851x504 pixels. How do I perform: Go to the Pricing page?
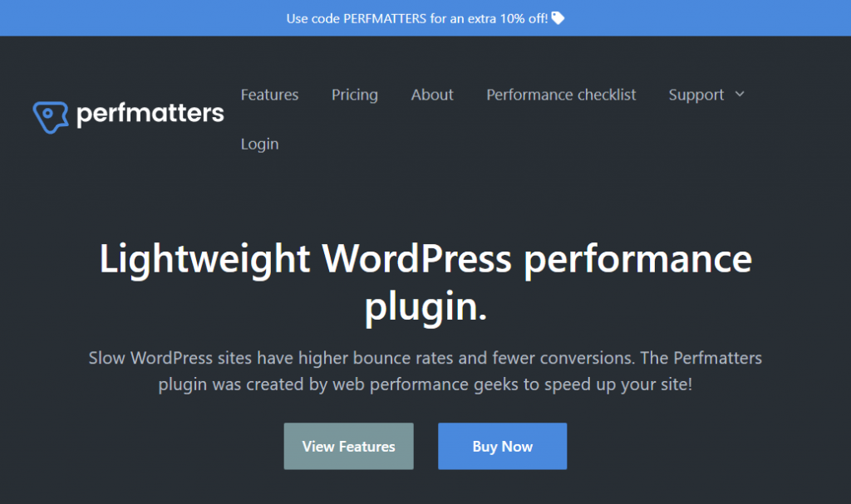tap(355, 95)
